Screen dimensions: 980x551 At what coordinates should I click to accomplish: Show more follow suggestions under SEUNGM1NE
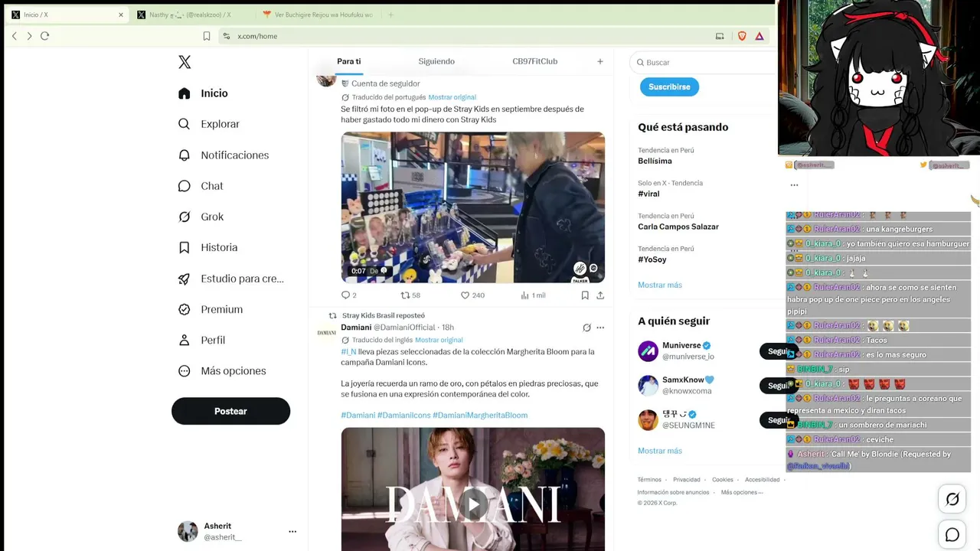(x=660, y=451)
